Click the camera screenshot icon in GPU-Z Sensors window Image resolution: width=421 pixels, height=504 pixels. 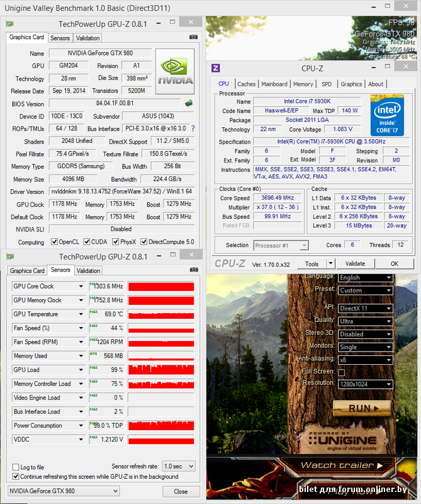tap(194, 270)
